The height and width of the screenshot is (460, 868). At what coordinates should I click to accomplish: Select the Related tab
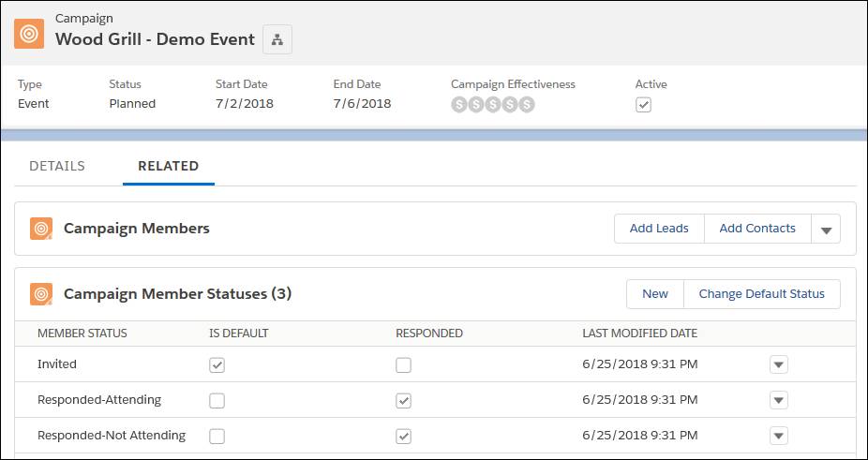click(169, 166)
